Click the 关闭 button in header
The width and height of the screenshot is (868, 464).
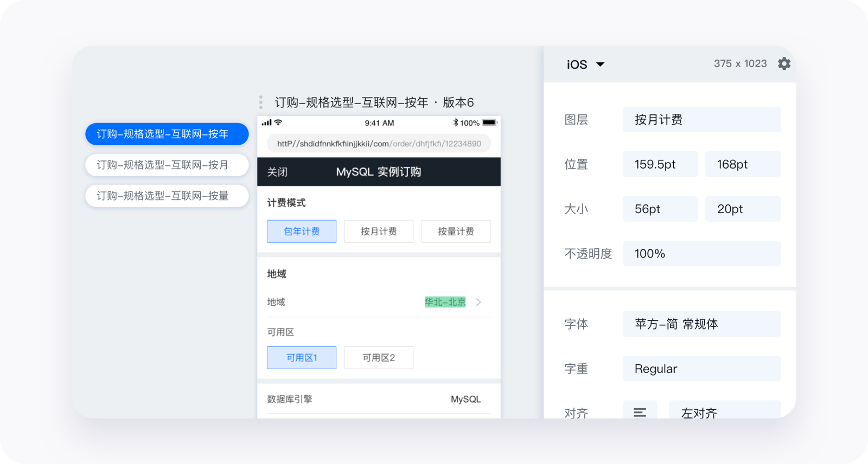tap(277, 172)
